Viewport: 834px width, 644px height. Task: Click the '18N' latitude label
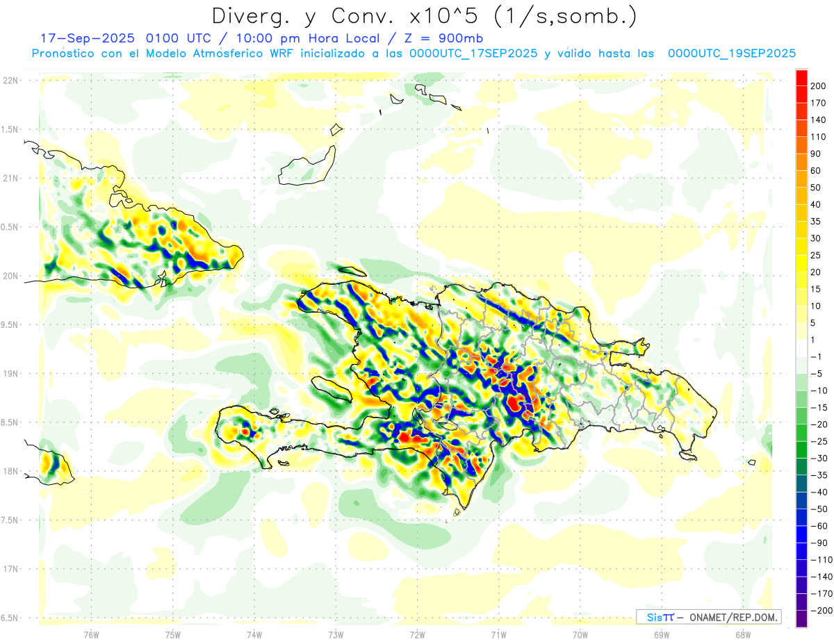[x=10, y=471]
